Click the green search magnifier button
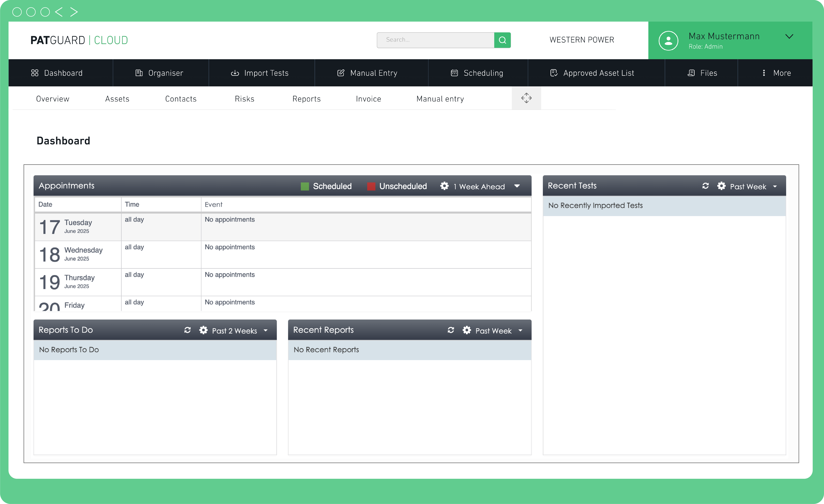This screenshot has height=504, width=824. coord(502,40)
